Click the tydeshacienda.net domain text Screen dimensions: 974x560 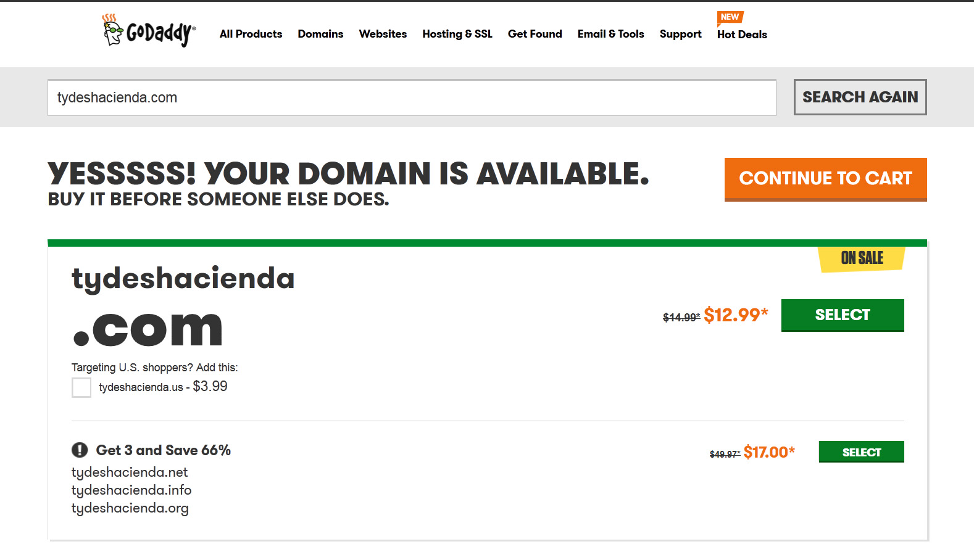pyautogui.click(x=130, y=472)
